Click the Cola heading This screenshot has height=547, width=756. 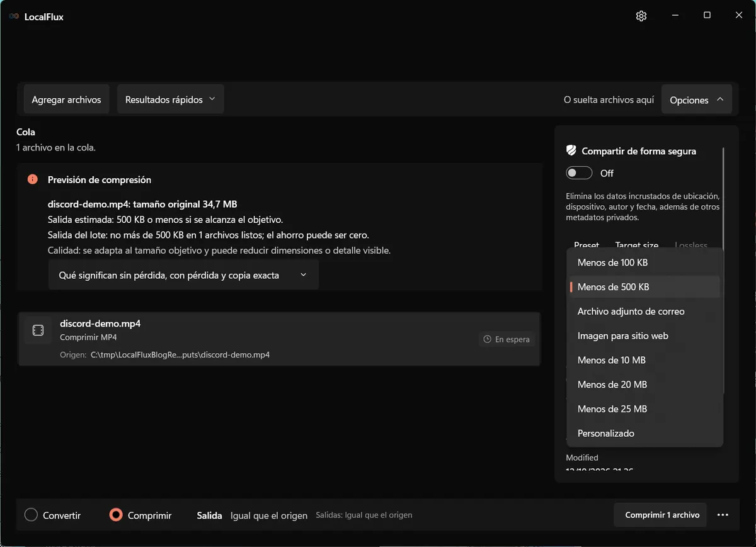[x=26, y=132]
